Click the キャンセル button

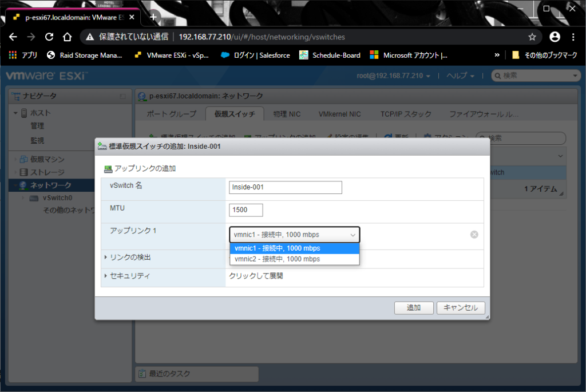[x=461, y=307]
